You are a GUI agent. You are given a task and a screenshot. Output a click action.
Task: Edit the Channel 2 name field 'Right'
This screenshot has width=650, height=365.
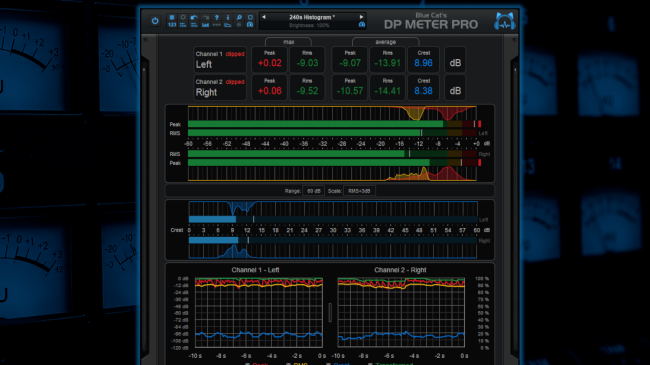(206, 92)
